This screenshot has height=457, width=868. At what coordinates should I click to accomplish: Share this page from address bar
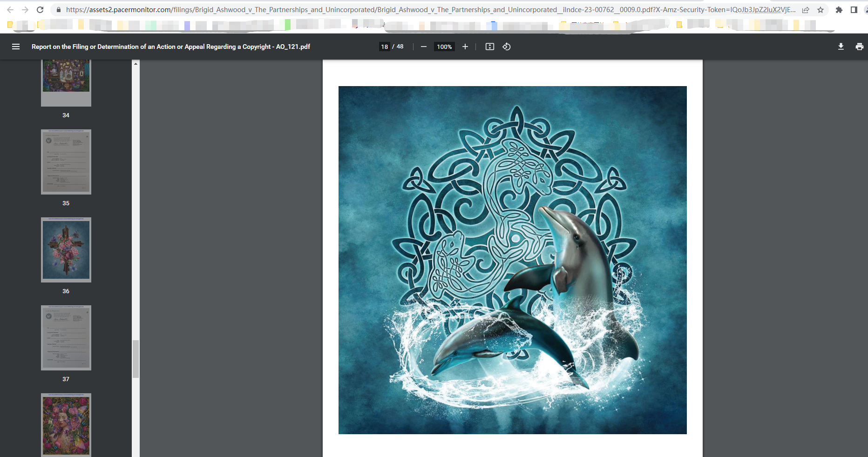(x=806, y=10)
